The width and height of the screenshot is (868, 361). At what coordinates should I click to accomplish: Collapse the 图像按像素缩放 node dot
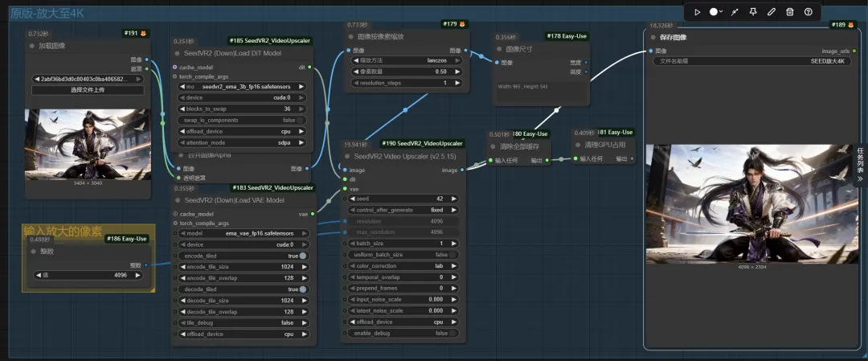[x=351, y=36]
